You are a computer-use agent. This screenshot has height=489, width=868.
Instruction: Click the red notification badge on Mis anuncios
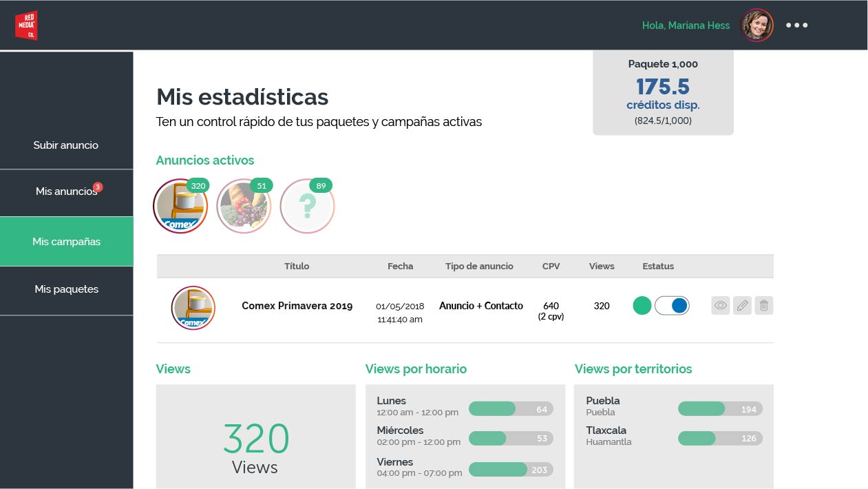(x=98, y=187)
